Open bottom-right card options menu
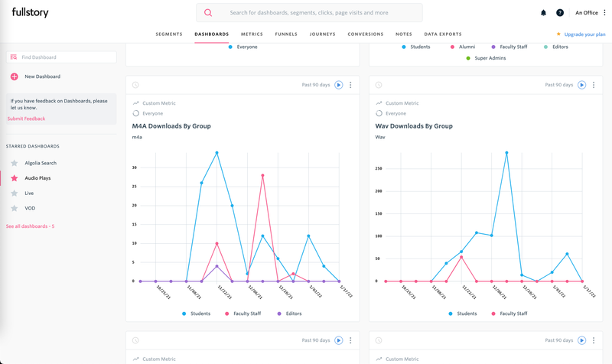The width and height of the screenshot is (612, 364). [594, 340]
